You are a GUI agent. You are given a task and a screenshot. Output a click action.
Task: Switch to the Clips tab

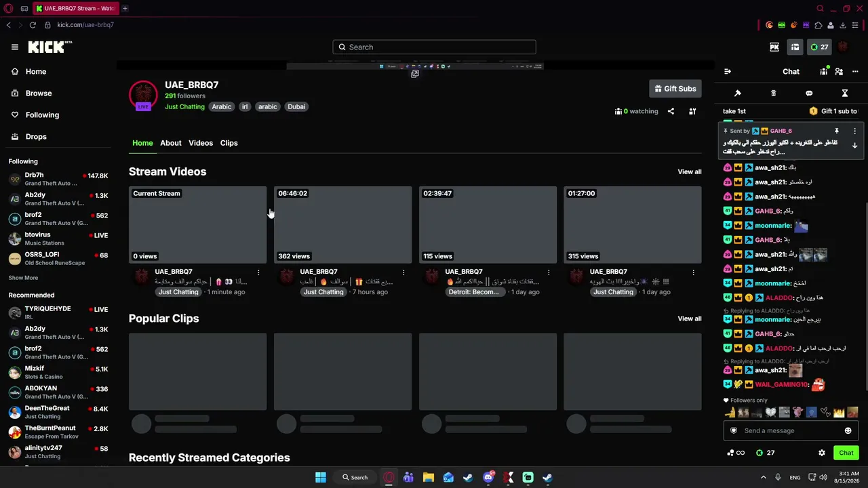pos(229,143)
